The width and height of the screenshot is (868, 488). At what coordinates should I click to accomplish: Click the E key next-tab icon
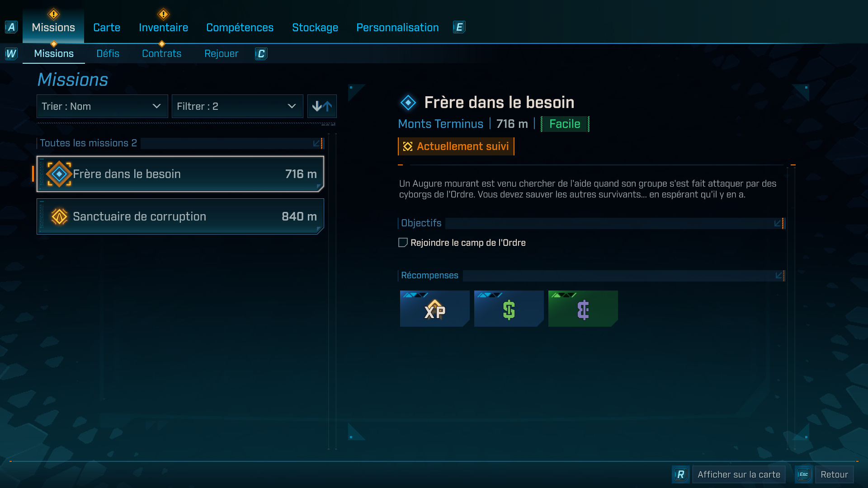click(x=459, y=27)
